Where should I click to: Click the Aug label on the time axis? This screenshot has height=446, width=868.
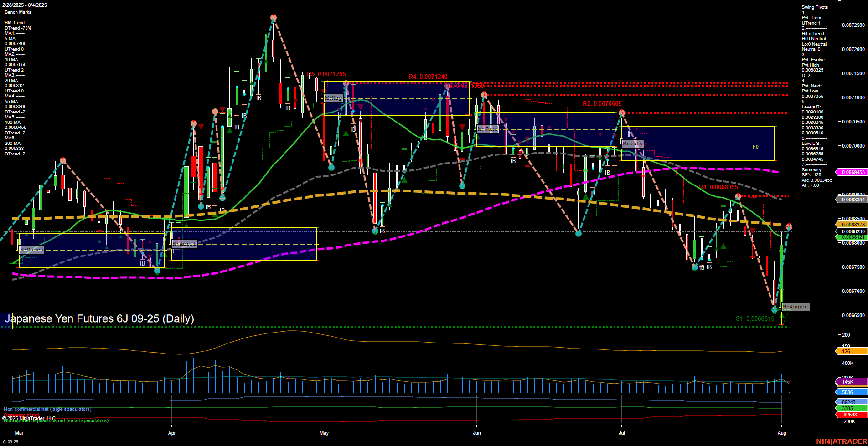pyautogui.click(x=782, y=433)
